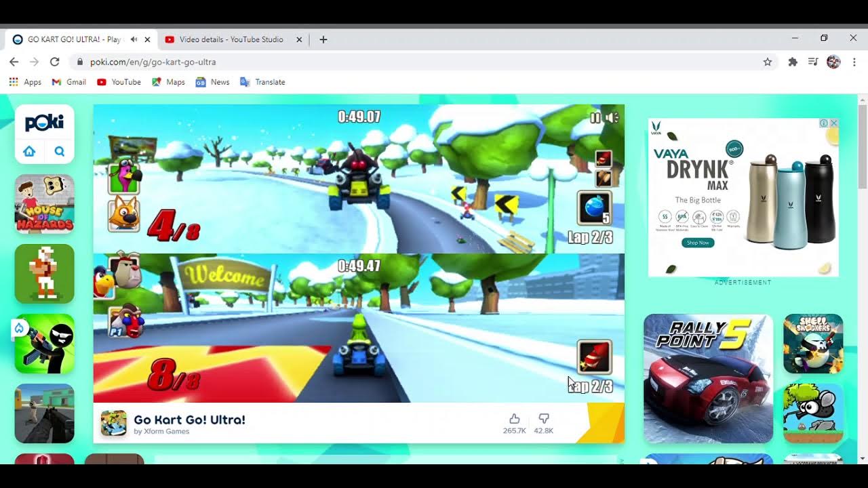This screenshot has width=868, height=488.
Task: Open the News bookmark
Action: point(212,82)
